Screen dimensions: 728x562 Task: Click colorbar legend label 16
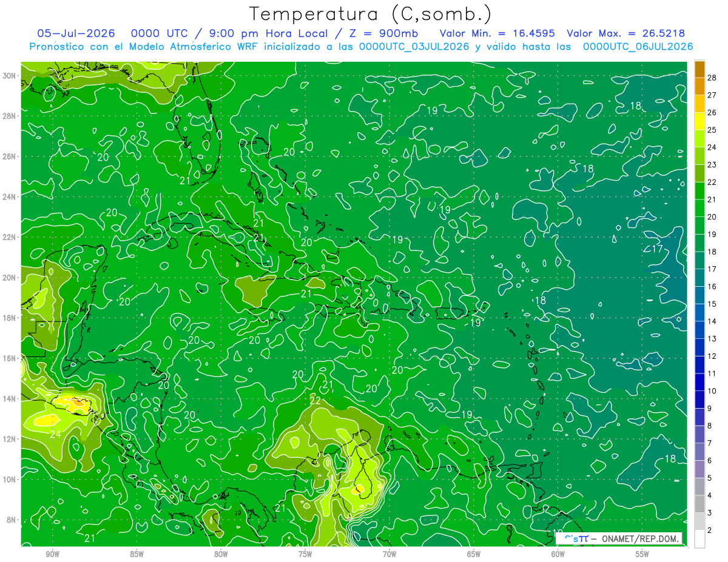click(712, 287)
